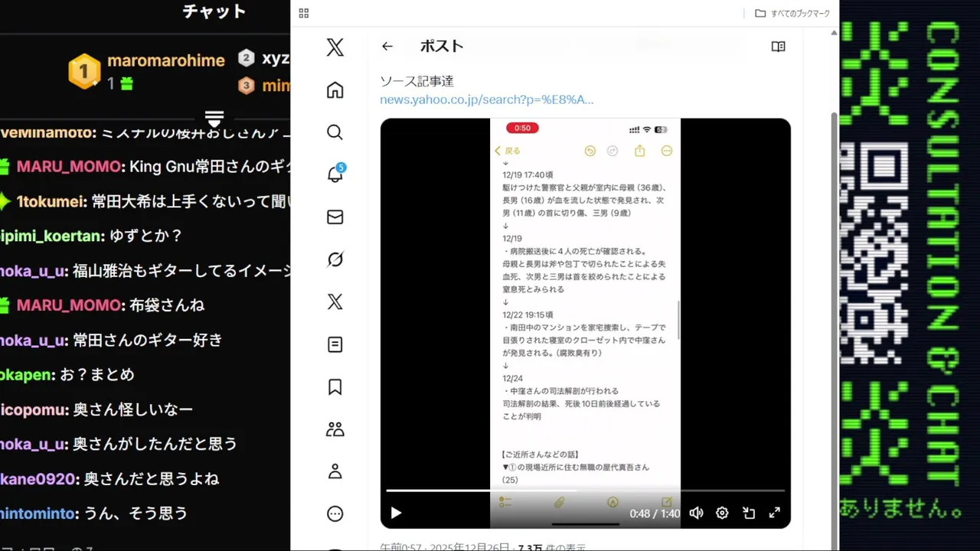Open Bookmarks in the X sidebar

point(335,386)
